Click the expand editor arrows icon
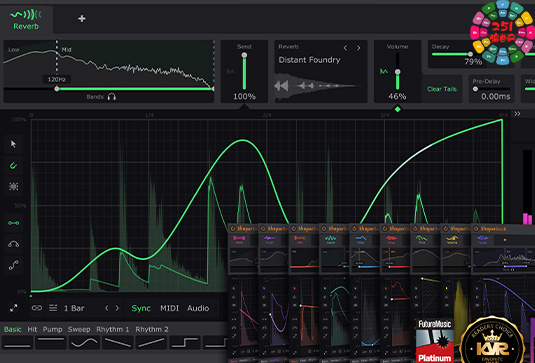The width and height of the screenshot is (535, 363). tap(13, 308)
